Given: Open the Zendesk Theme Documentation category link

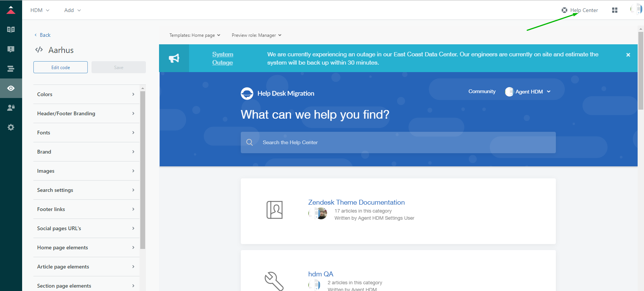Looking at the screenshot, I should tap(356, 202).
